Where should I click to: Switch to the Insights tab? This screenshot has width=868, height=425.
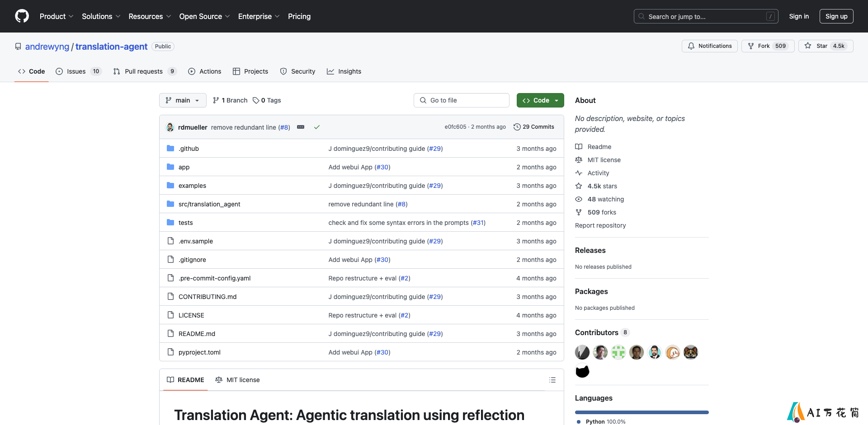(x=344, y=71)
